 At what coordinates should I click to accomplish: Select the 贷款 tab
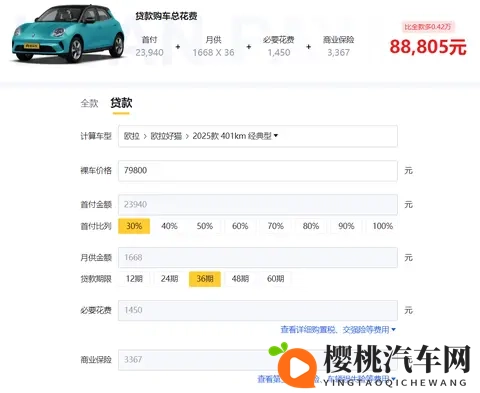pos(121,103)
